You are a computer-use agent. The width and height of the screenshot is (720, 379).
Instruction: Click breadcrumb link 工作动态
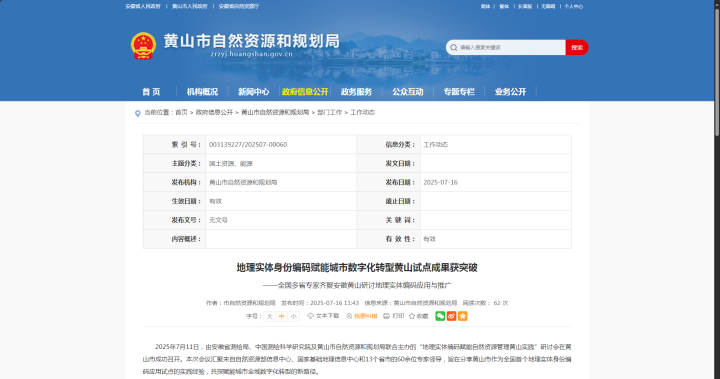pos(363,112)
